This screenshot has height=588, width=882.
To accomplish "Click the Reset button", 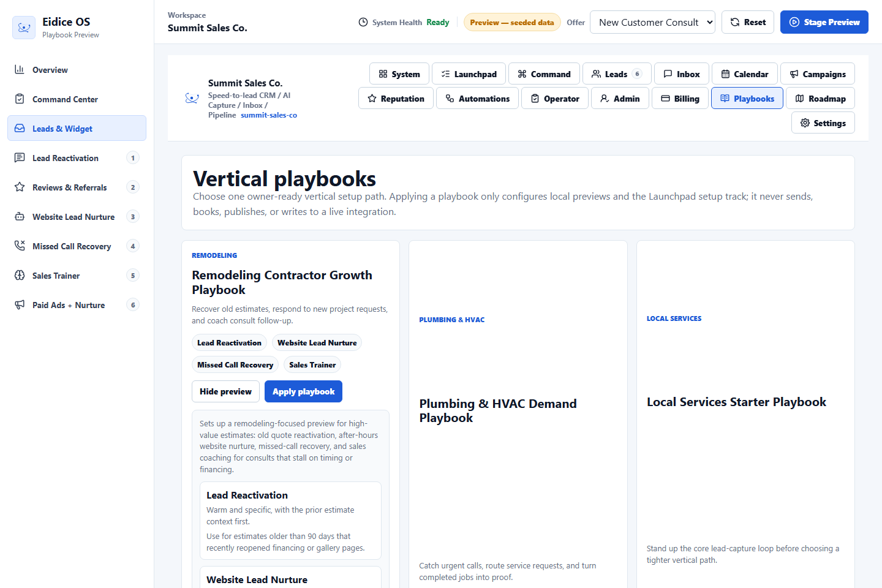I will pos(748,22).
